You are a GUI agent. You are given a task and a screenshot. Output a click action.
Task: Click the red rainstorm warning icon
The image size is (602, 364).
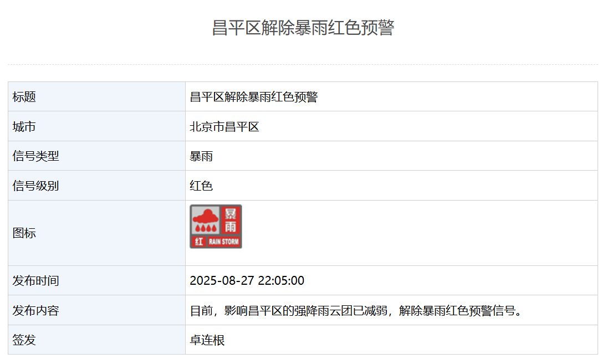[216, 226]
